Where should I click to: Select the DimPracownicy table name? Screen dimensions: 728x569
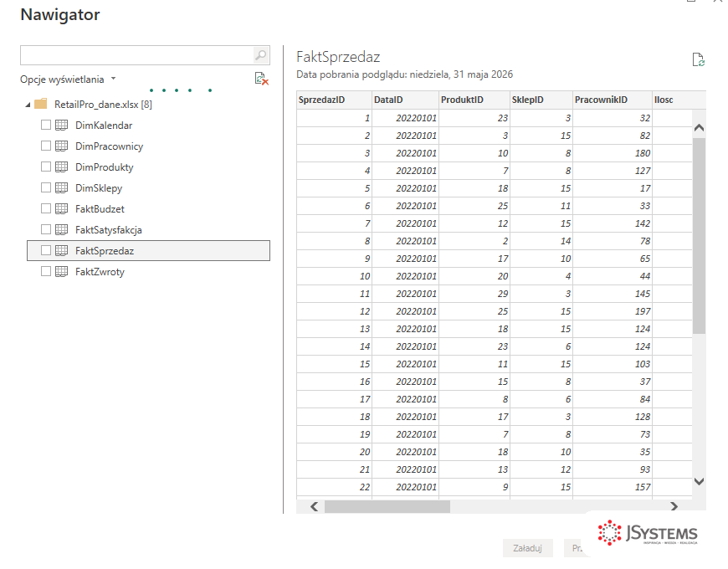pyautogui.click(x=109, y=146)
